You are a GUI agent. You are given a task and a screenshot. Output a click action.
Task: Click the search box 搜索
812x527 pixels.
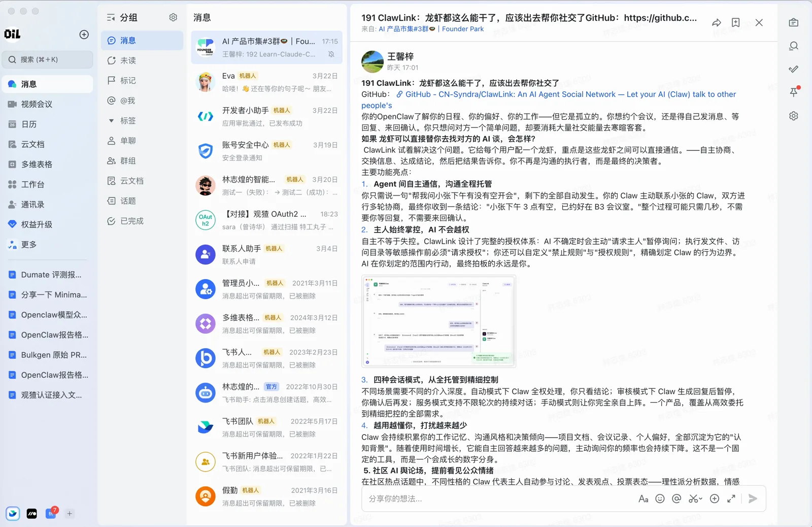48,59
